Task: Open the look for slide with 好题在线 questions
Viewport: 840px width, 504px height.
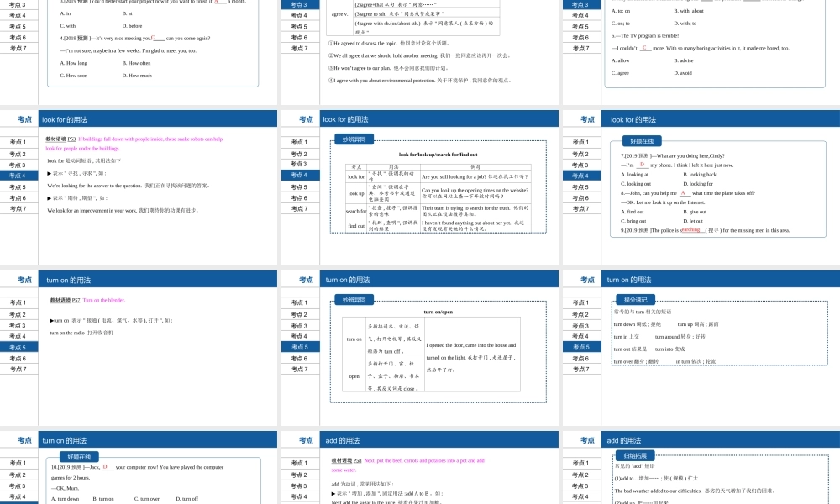Action: click(x=701, y=187)
